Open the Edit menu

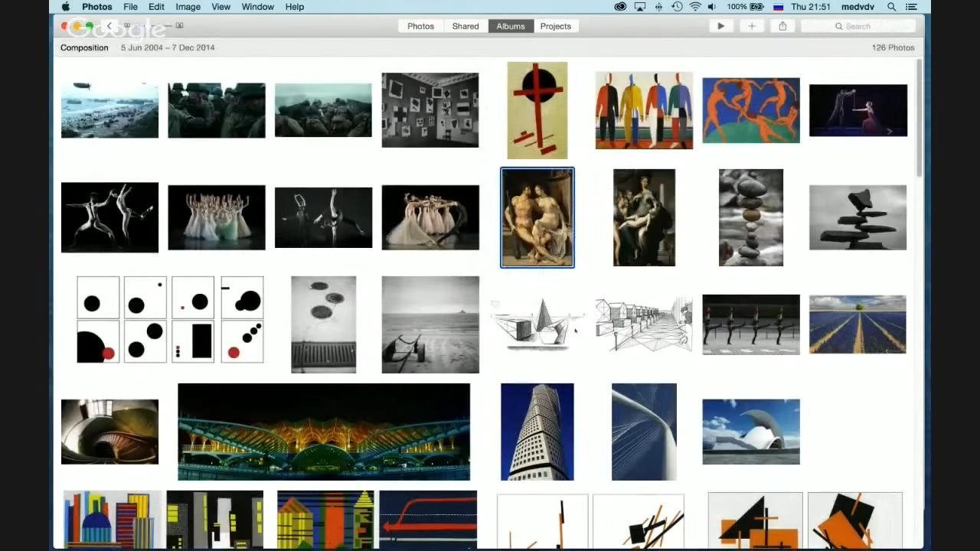click(x=156, y=7)
